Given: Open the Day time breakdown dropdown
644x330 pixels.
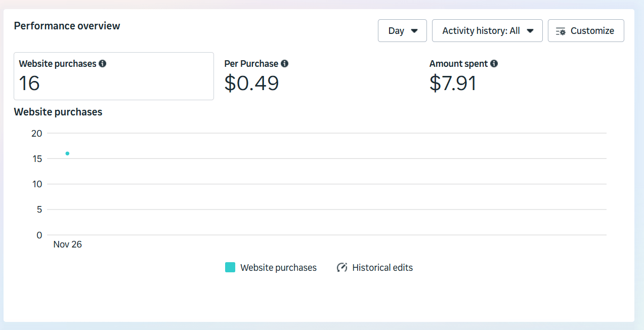Looking at the screenshot, I should 402,31.
